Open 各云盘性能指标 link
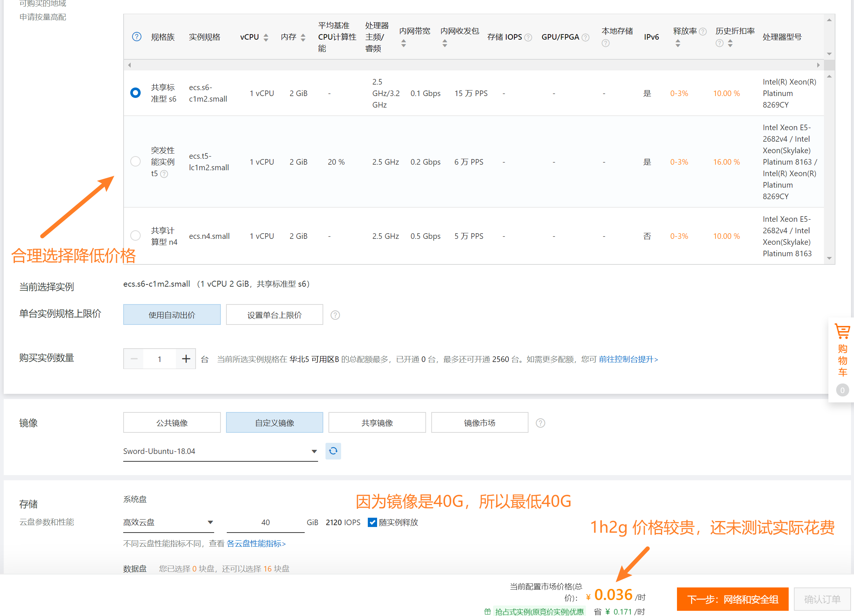This screenshot has height=616, width=854. [x=256, y=543]
